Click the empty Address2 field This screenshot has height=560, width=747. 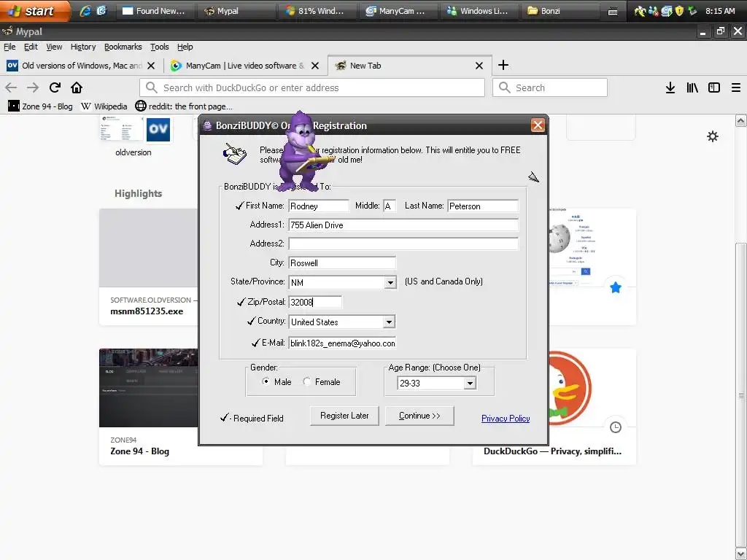point(403,244)
